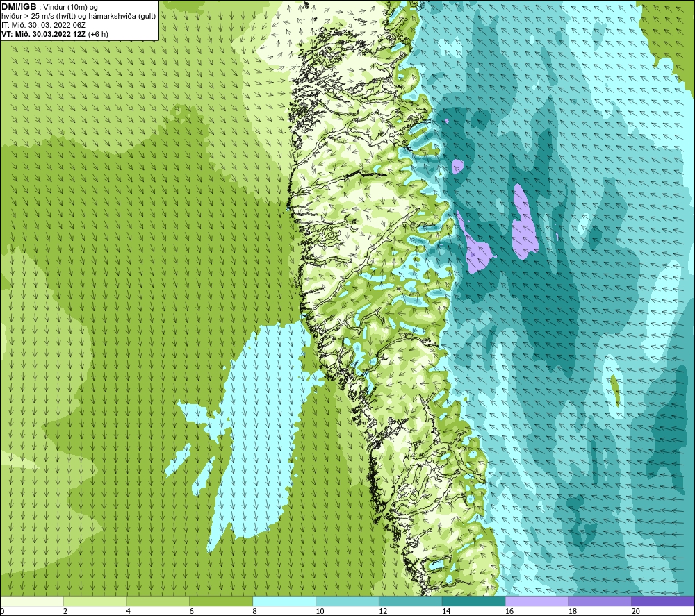Select the 14–16 m/s dark teal legend swatch
This screenshot has width=695, height=616.
[474, 601]
